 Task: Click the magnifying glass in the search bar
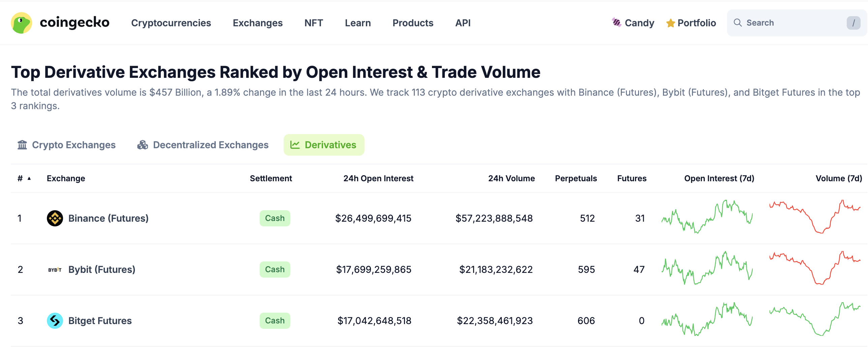tap(738, 23)
